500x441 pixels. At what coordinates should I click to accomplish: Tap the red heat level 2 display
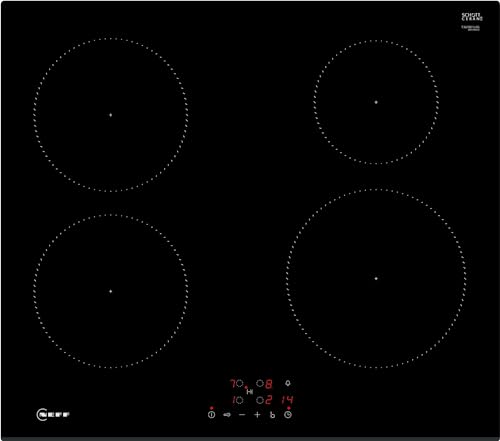[x=269, y=400]
